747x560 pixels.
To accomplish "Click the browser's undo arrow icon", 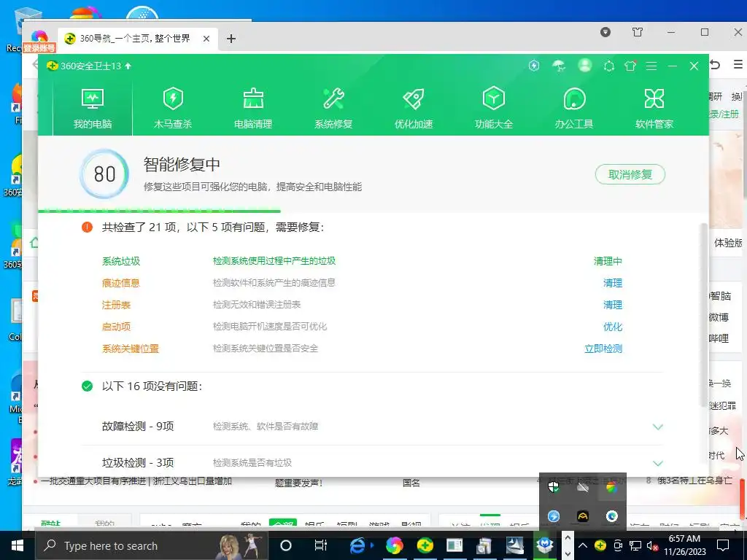I will [x=715, y=64].
